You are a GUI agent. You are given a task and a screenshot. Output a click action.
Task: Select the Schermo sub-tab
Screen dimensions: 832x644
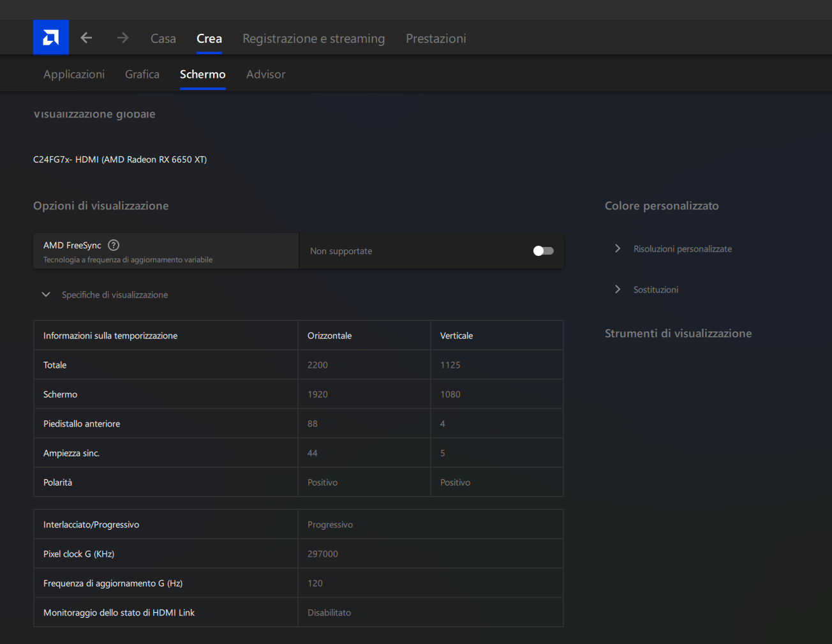point(203,74)
